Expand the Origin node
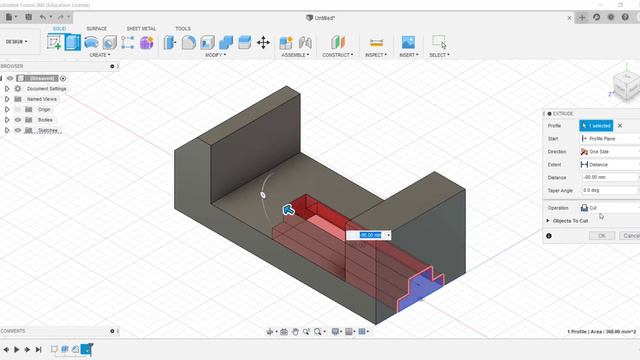The image size is (640, 360). click(x=7, y=109)
